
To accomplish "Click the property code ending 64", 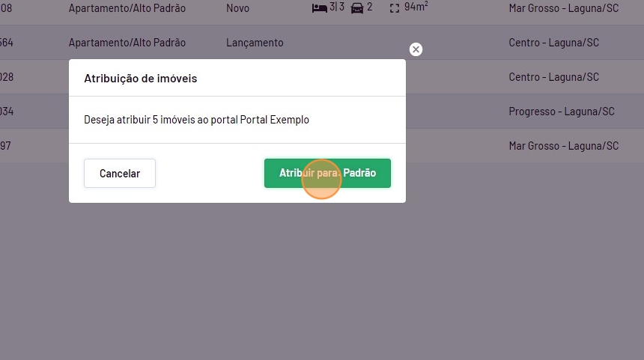I will (x=7, y=43).
